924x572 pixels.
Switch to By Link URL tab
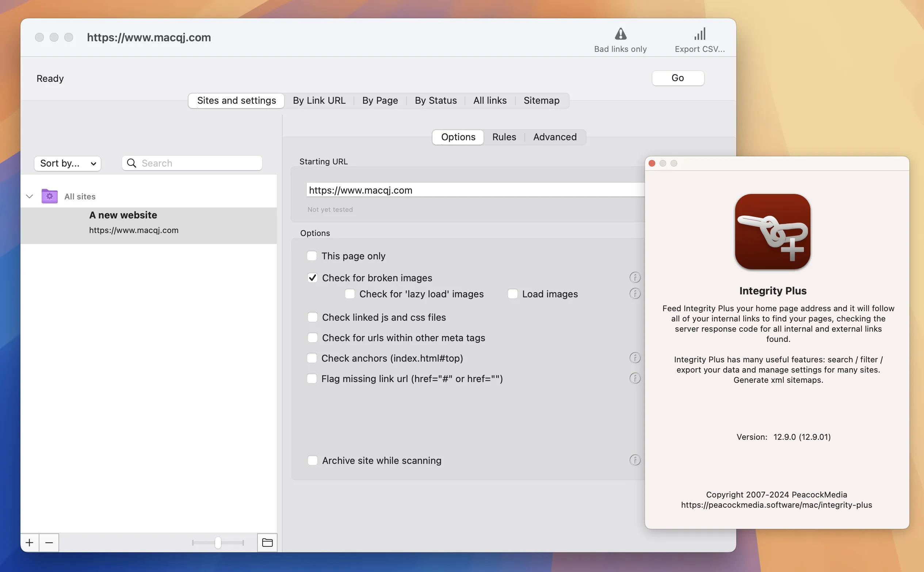pyautogui.click(x=319, y=101)
